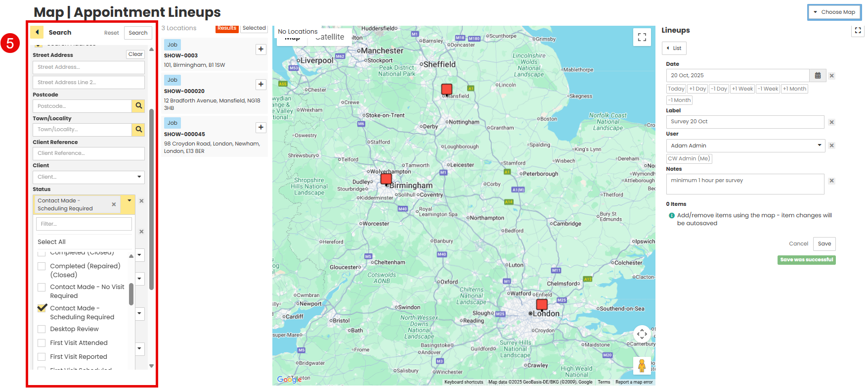868x388 pixels.
Task: Set the date to Today
Action: 676,89
